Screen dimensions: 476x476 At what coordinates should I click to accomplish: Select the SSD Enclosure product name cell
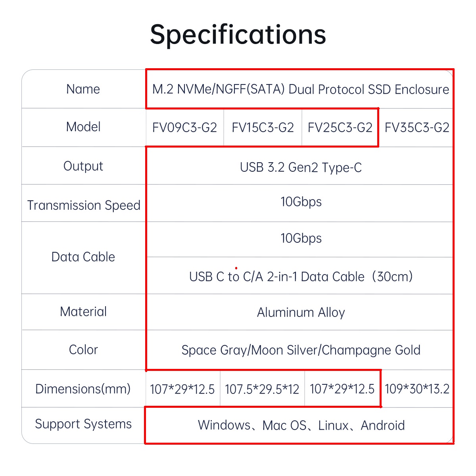click(300, 89)
